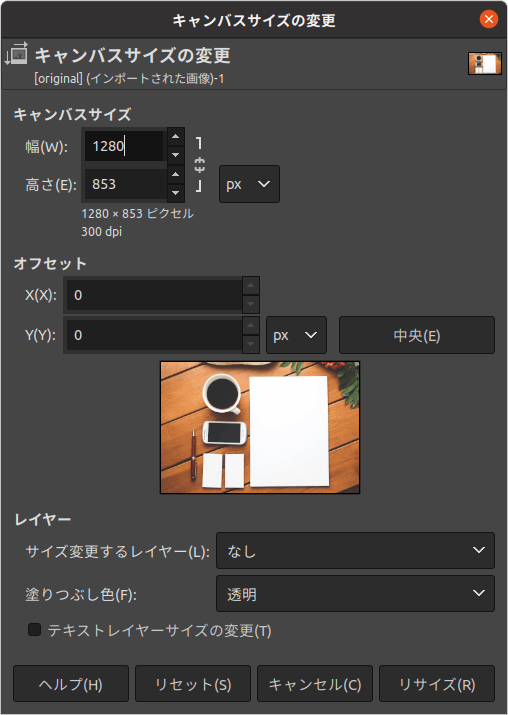The image size is (508, 715).
Task: Decrease the Y offset with the down arrow
Action: tap(251, 344)
